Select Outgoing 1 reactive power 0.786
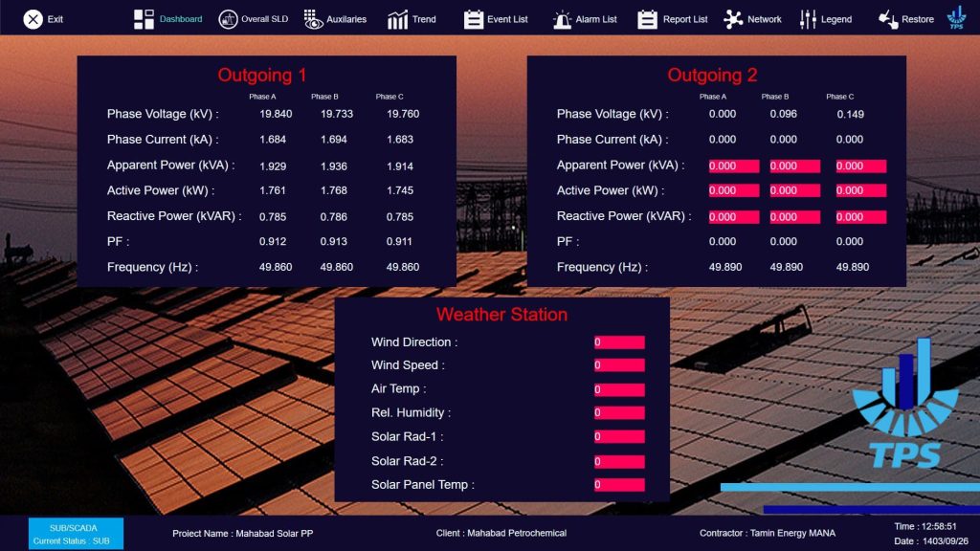This screenshot has height=551, width=980. (333, 217)
